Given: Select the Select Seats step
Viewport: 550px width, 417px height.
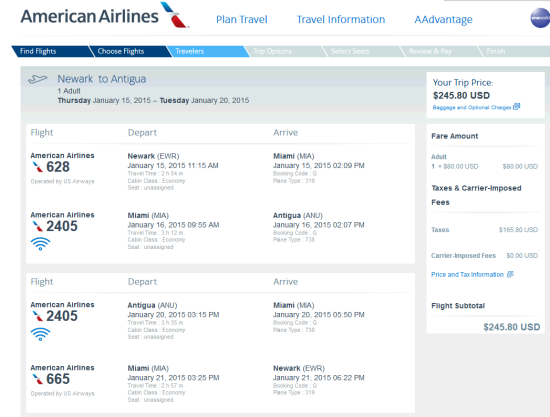Looking at the screenshot, I should point(361,51).
